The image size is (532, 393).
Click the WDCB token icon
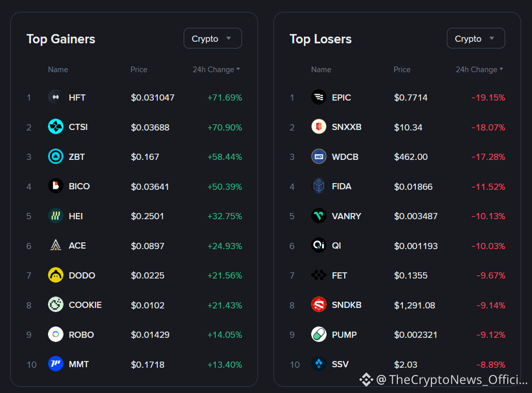pos(318,157)
